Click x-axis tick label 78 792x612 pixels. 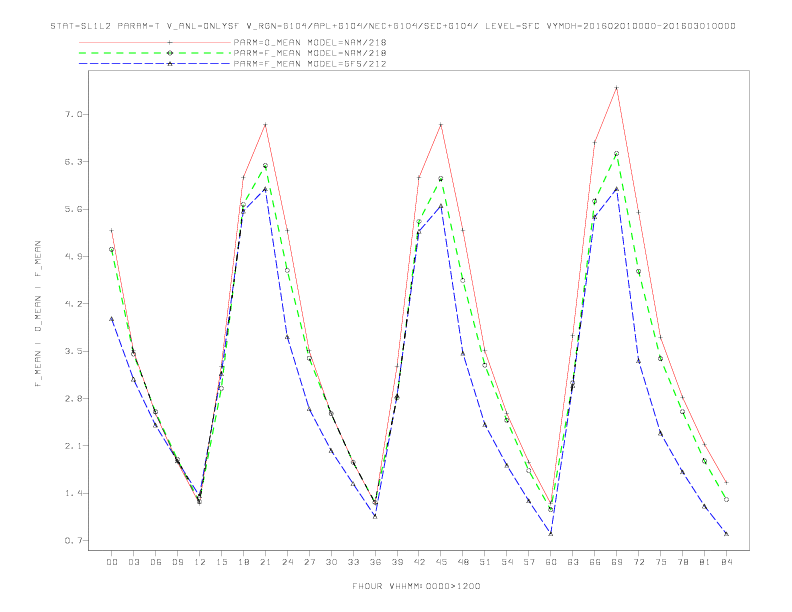(682, 562)
